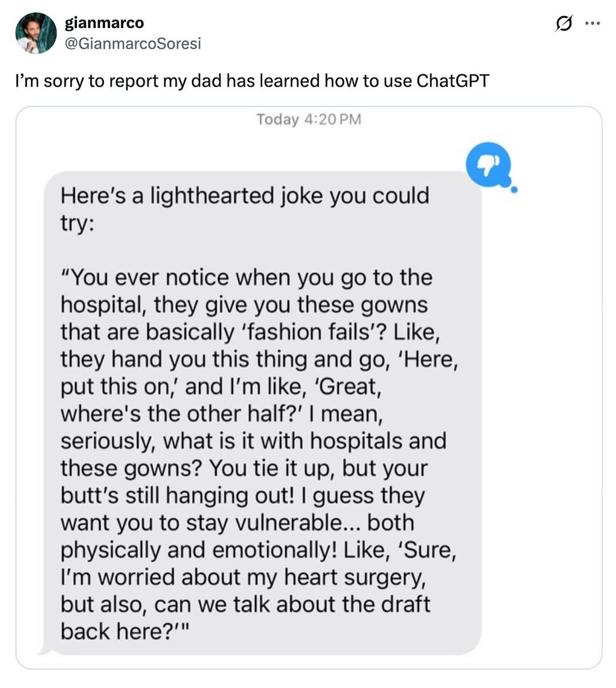Click the @GianmarcoSoresi handle

pos(132,43)
